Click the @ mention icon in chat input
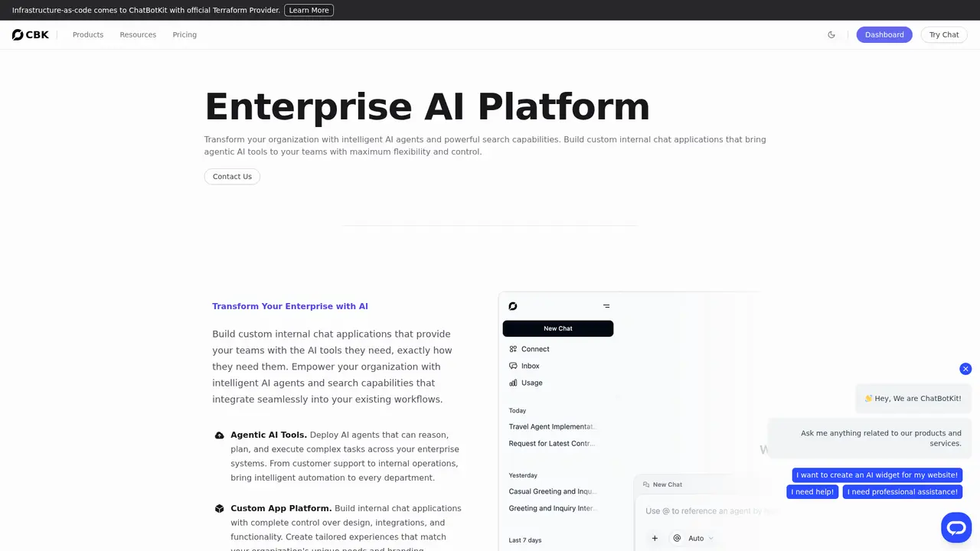 pos(677,538)
